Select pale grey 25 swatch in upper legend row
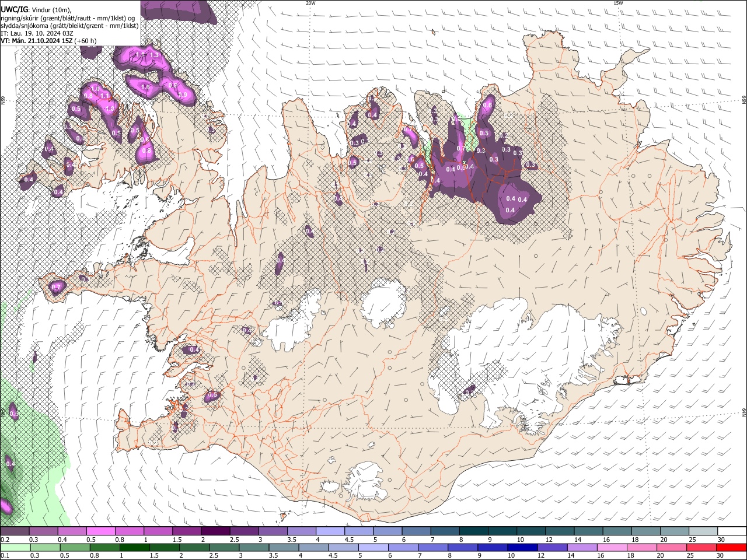The height and width of the screenshot is (560, 747). coord(703,531)
